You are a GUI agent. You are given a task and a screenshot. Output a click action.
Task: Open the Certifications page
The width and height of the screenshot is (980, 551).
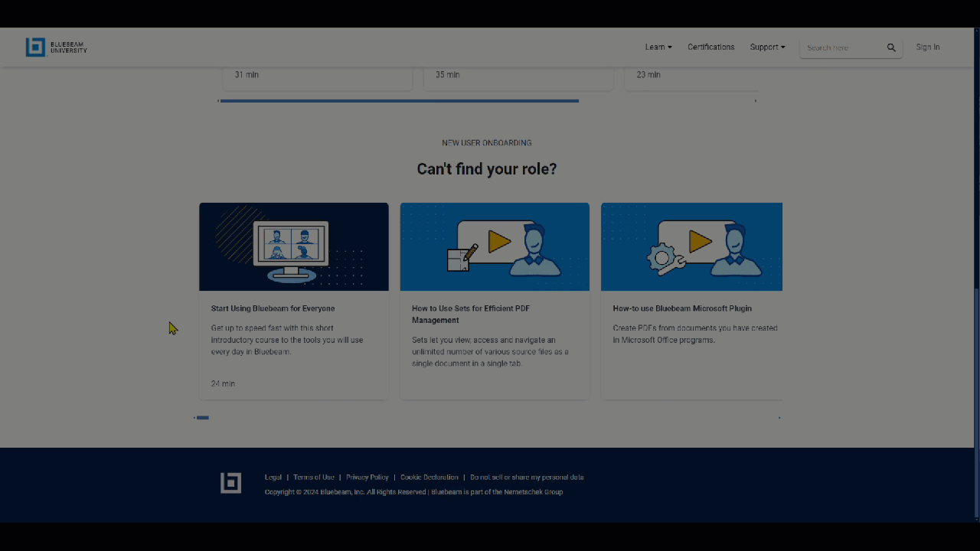click(x=710, y=47)
